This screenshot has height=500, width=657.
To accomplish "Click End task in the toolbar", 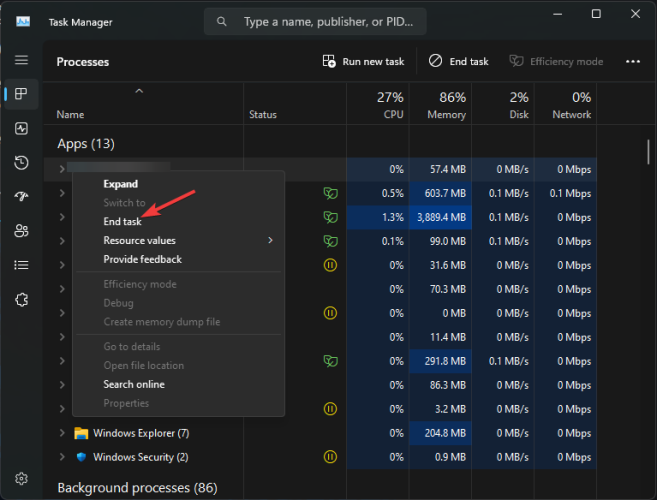I will 458,62.
